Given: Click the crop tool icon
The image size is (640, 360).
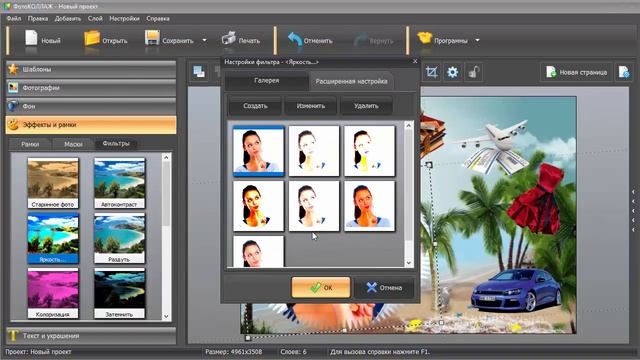Looking at the screenshot, I should click(x=431, y=72).
